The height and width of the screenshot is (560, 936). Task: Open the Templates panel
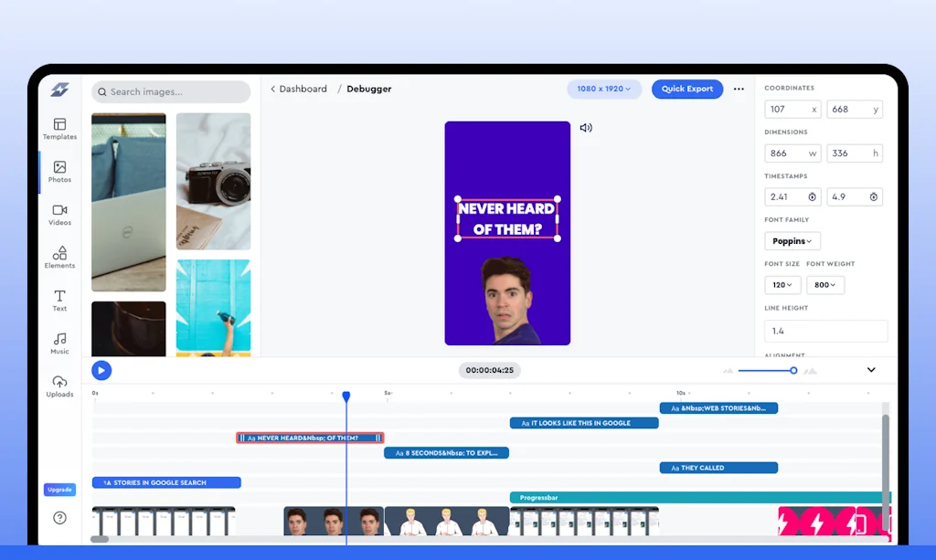click(x=59, y=129)
